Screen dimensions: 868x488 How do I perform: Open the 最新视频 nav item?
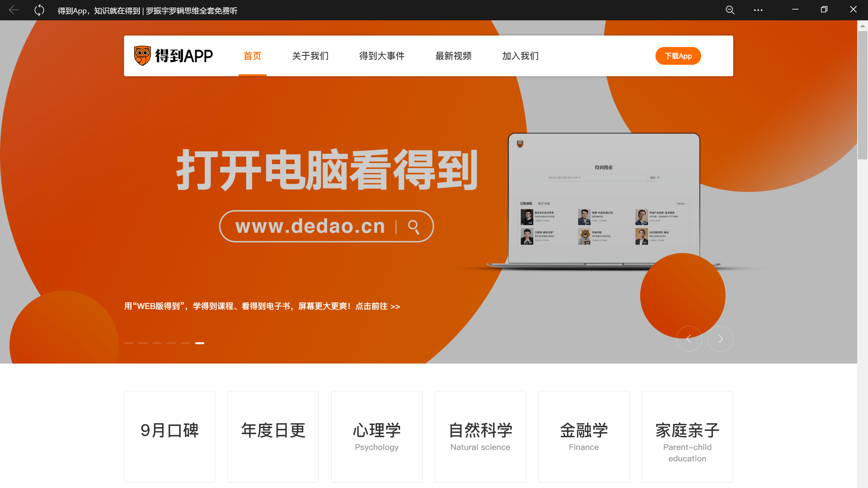click(x=454, y=56)
